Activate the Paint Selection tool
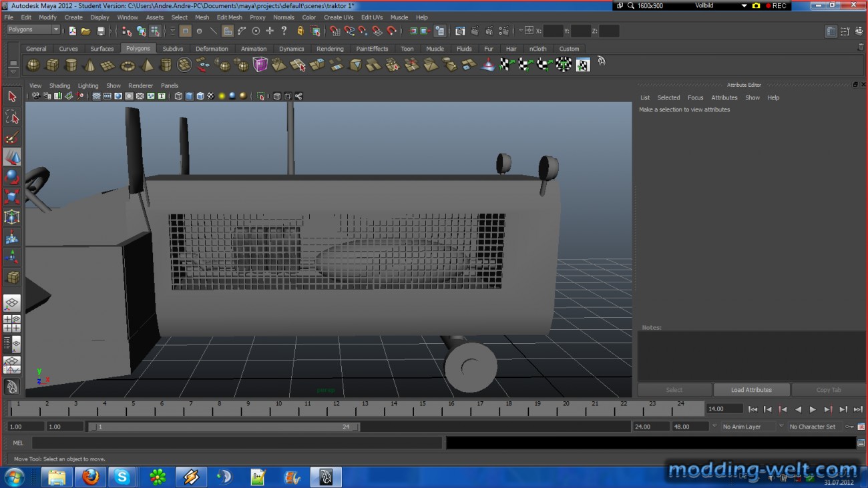 [12, 138]
